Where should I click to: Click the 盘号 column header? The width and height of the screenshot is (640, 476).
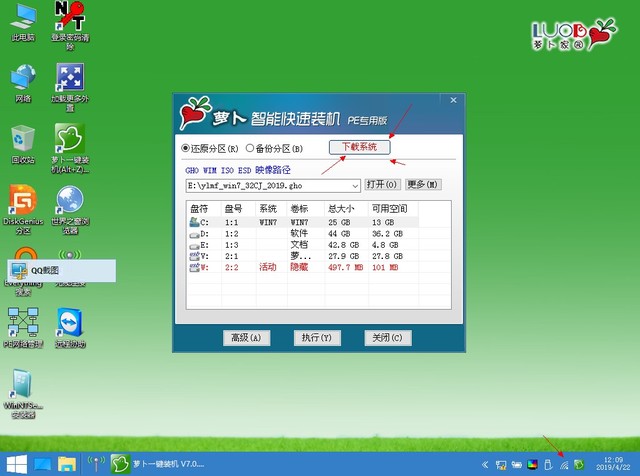pyautogui.click(x=238, y=209)
